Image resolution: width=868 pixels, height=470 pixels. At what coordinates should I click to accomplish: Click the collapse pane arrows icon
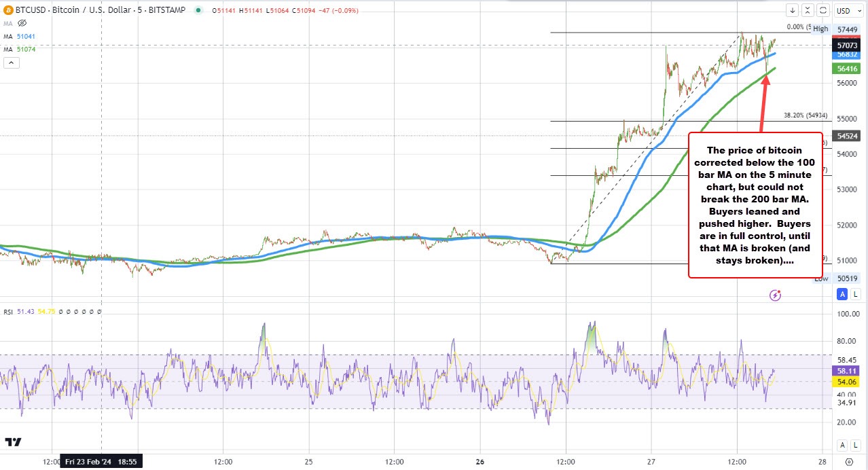[x=808, y=10]
